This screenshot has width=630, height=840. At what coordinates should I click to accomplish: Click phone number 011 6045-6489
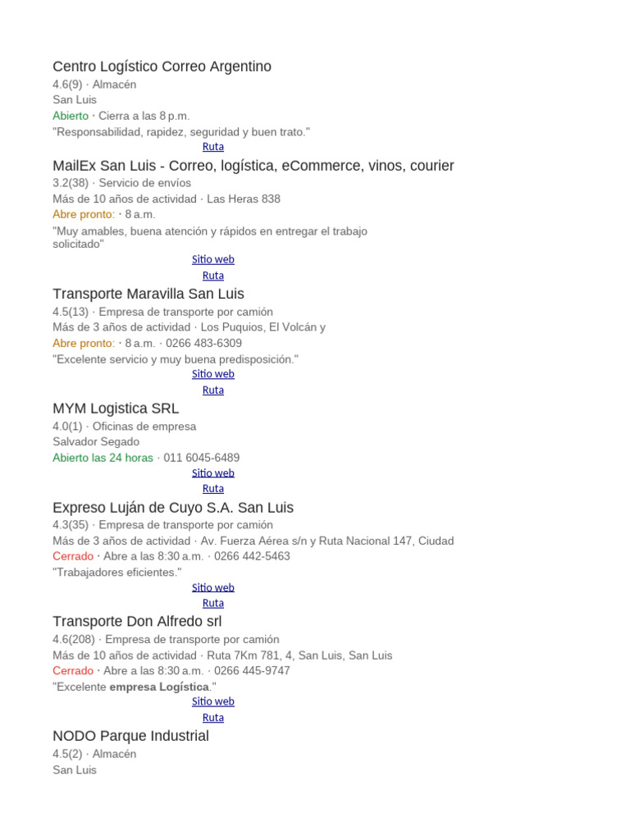(202, 458)
